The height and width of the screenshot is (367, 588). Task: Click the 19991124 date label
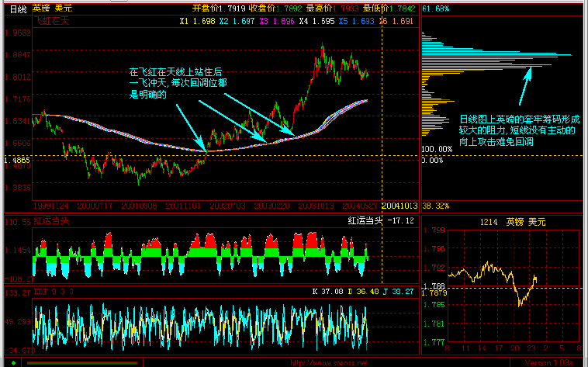click(x=51, y=206)
